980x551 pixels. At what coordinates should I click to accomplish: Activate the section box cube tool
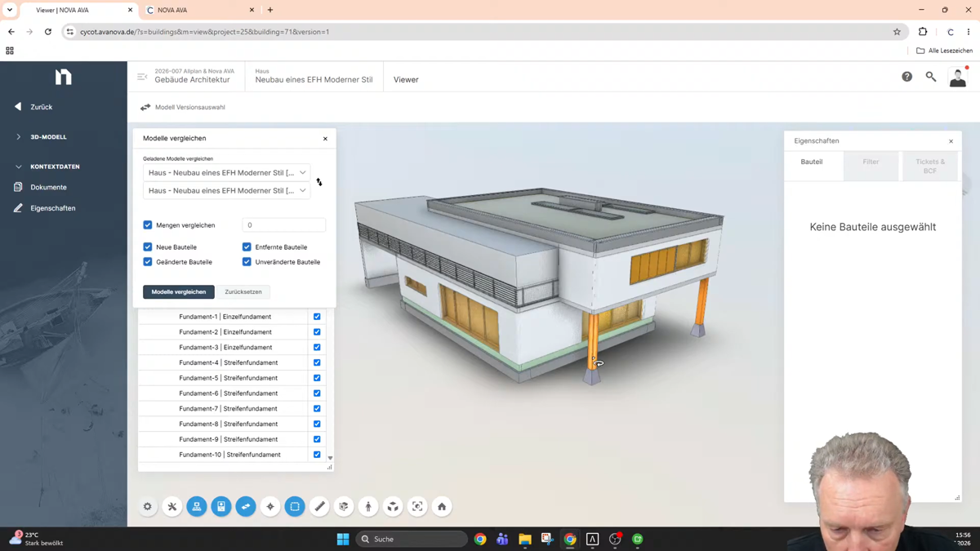[344, 507]
